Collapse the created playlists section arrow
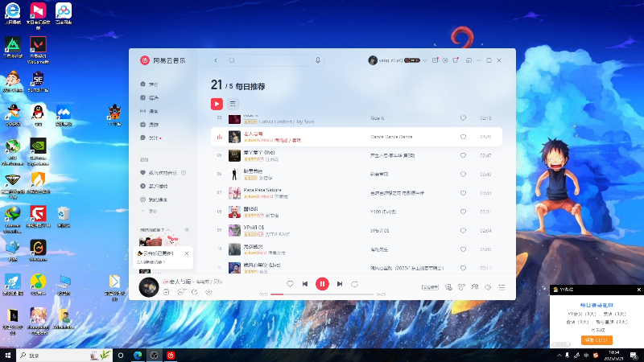 click(168, 230)
